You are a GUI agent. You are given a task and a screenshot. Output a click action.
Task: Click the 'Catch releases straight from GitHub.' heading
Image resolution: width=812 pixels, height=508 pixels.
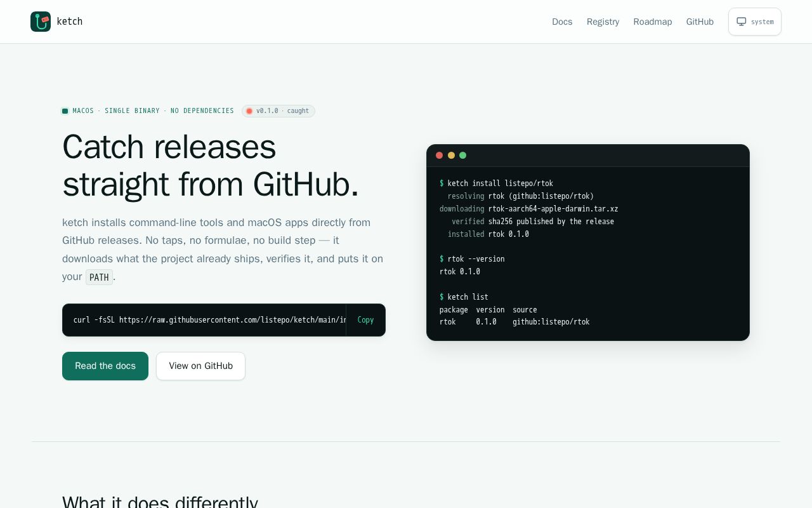(x=211, y=165)
